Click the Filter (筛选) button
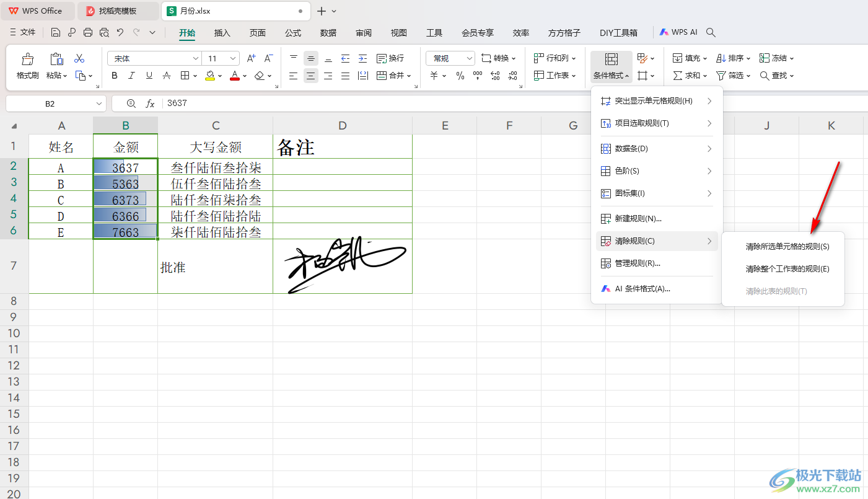The height and width of the screenshot is (499, 868). [733, 76]
